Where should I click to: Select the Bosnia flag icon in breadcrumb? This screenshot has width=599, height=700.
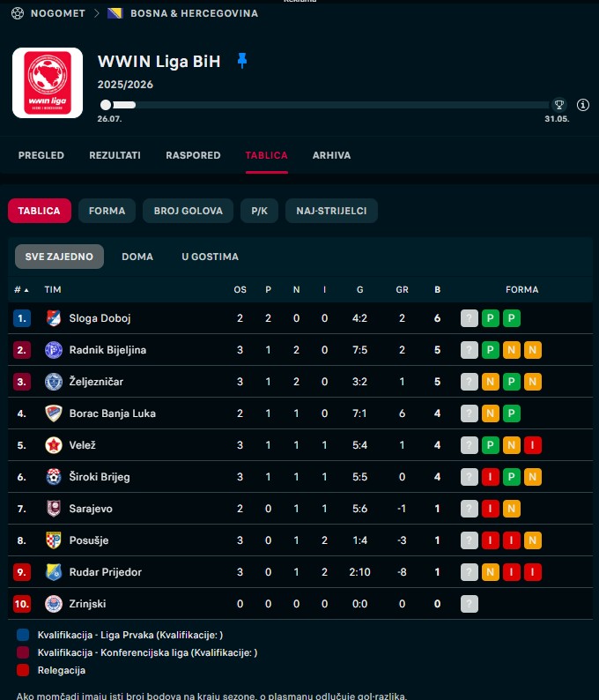[x=115, y=13]
